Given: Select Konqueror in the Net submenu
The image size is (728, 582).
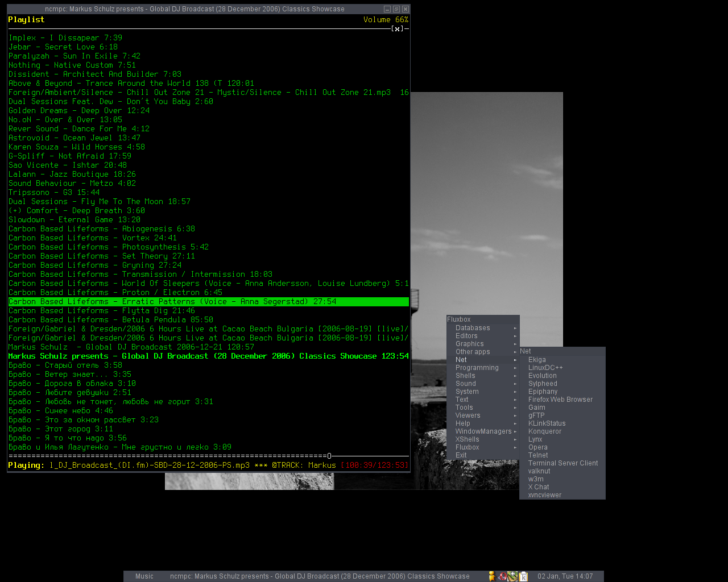Looking at the screenshot, I should 544,431.
